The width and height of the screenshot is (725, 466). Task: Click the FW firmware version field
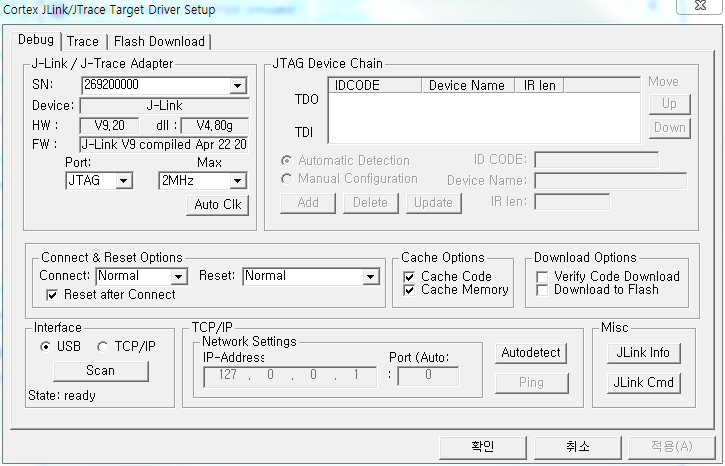[x=164, y=145]
